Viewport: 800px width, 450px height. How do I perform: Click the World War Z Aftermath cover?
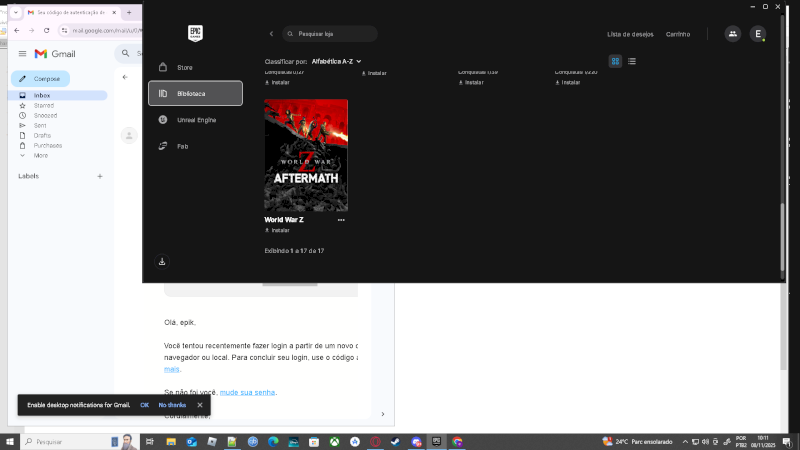click(306, 155)
